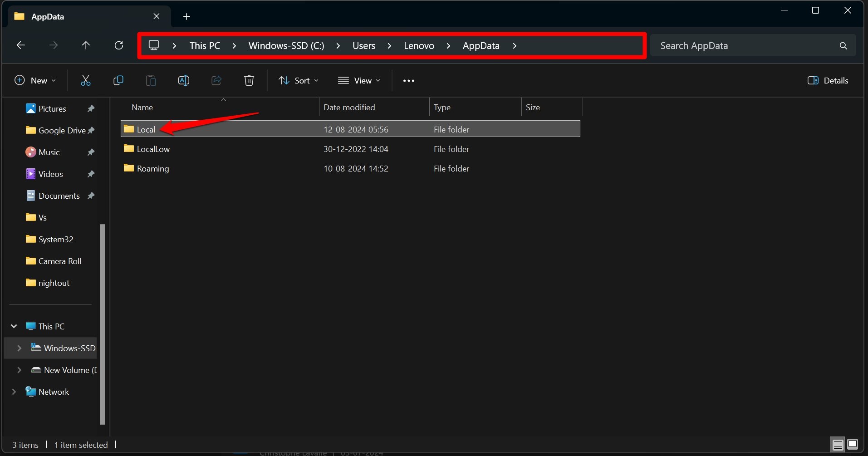Click the Share icon in toolbar
The image size is (868, 456).
click(x=216, y=80)
